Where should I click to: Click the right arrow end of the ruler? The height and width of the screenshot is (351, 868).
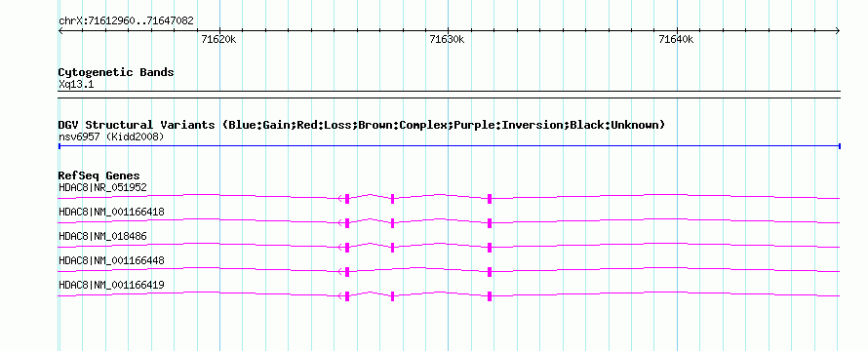[x=838, y=31]
